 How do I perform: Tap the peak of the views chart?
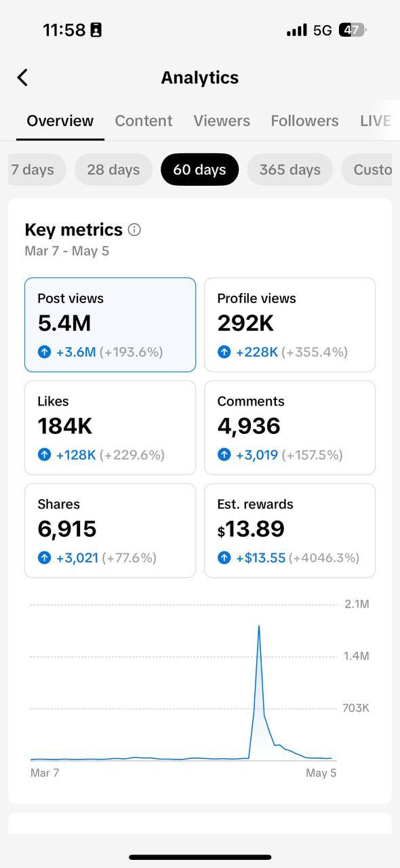(259, 625)
